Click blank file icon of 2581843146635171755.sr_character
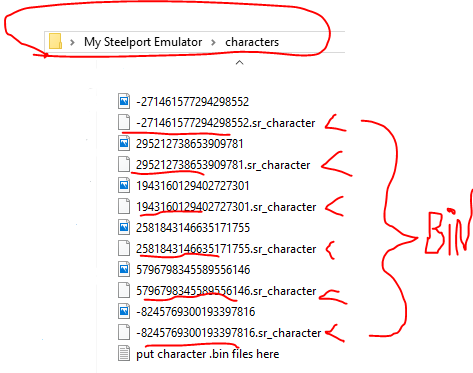 pyautogui.click(x=124, y=248)
